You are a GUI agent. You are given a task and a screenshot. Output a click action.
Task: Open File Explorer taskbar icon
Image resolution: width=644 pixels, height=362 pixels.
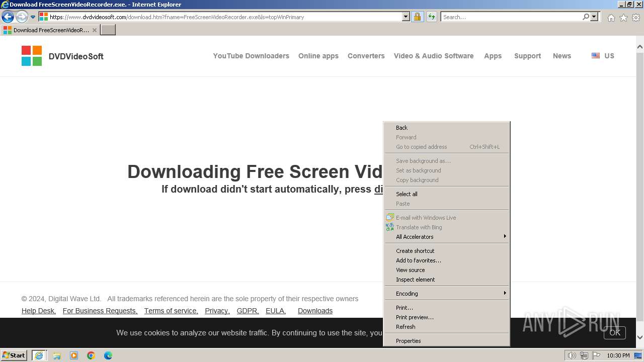(57, 355)
